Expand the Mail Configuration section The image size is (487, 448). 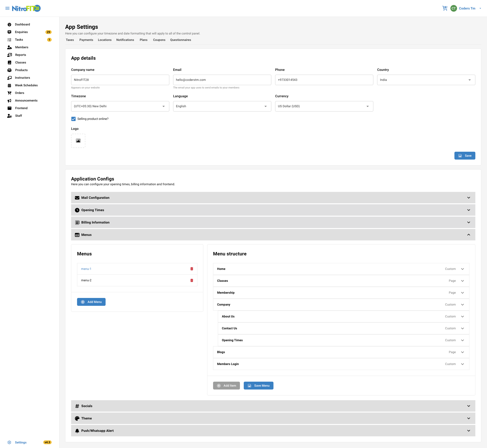coord(273,198)
